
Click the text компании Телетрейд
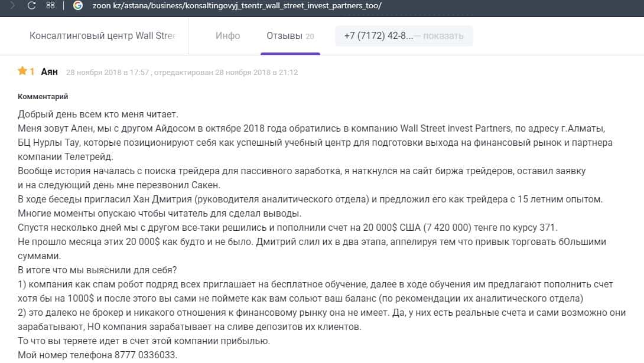(66, 156)
